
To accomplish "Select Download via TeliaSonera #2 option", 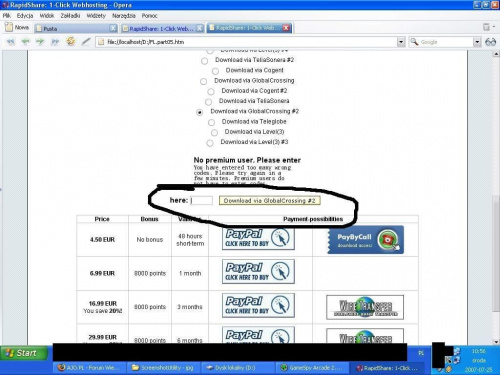I will coord(204,61).
